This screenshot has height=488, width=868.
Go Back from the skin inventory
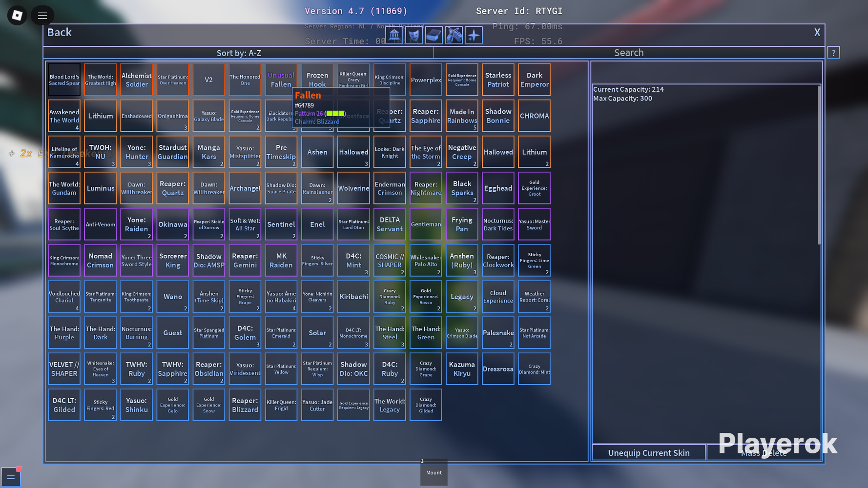(x=60, y=32)
